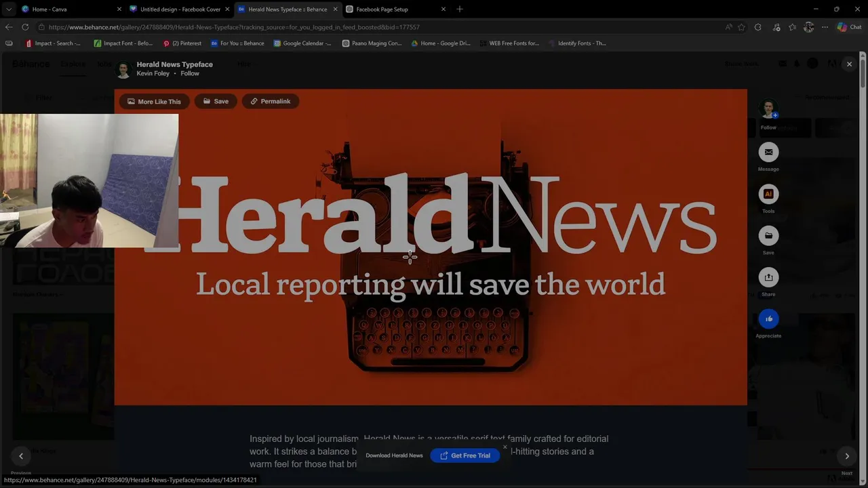Open For You :: Behance bookmark

point(237,43)
